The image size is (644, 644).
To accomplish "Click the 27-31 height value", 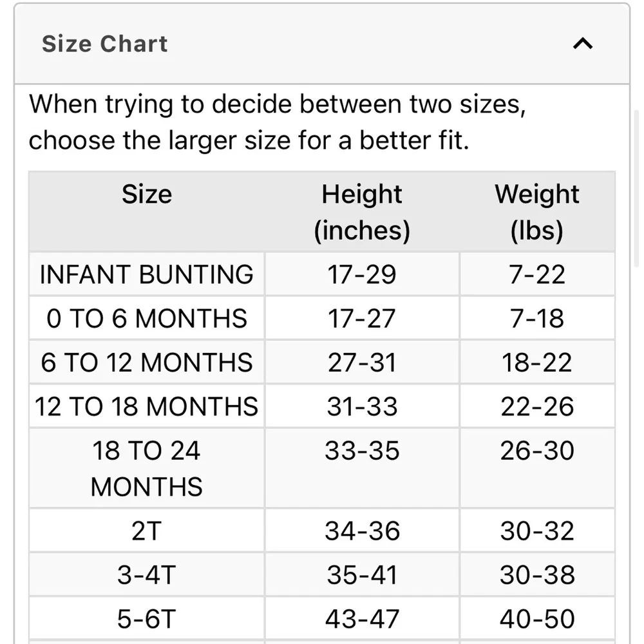I will coord(362,362).
